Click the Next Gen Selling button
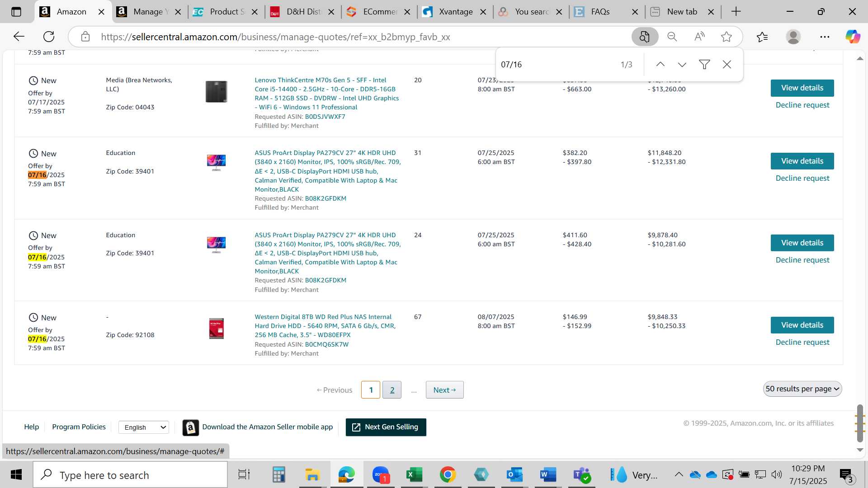 pos(386,427)
